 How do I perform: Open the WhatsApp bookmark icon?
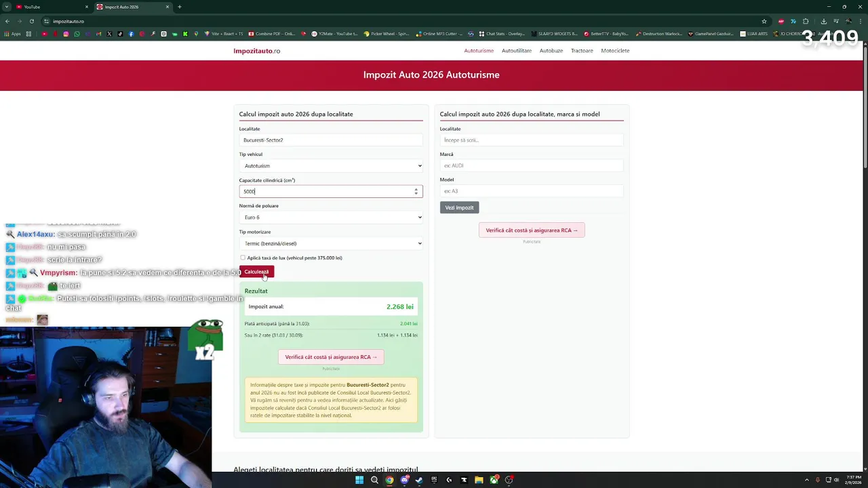(x=77, y=34)
